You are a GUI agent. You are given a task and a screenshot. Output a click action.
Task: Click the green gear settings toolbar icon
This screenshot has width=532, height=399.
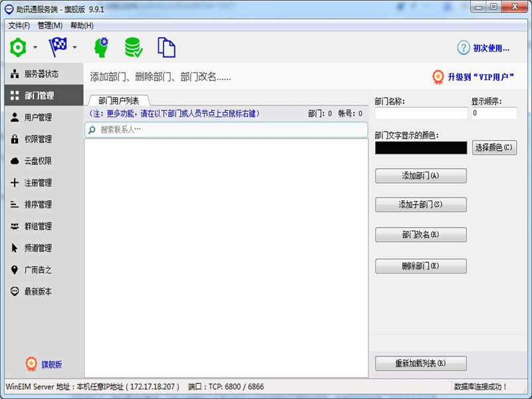tap(18, 47)
